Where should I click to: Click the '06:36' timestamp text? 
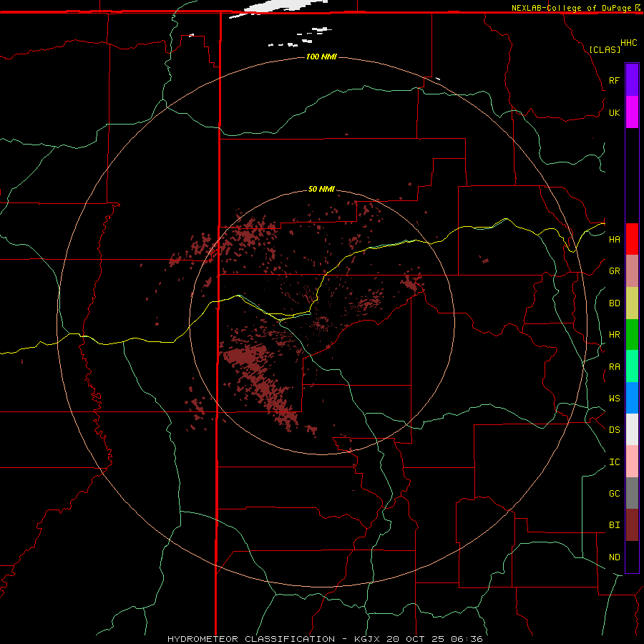(x=467, y=639)
